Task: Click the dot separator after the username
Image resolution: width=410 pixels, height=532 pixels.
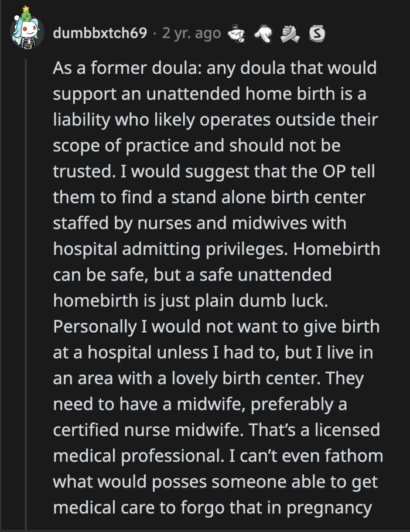Action: (x=154, y=33)
